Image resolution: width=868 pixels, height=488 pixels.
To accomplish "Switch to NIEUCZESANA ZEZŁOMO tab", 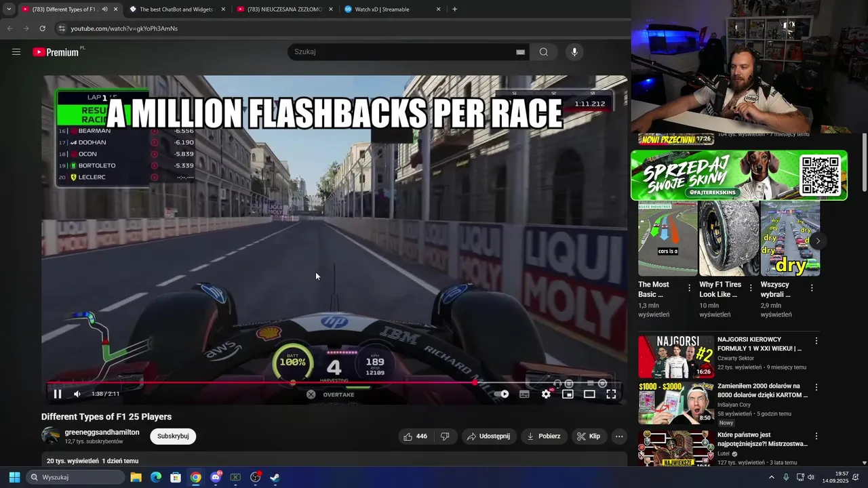I will click(x=284, y=9).
